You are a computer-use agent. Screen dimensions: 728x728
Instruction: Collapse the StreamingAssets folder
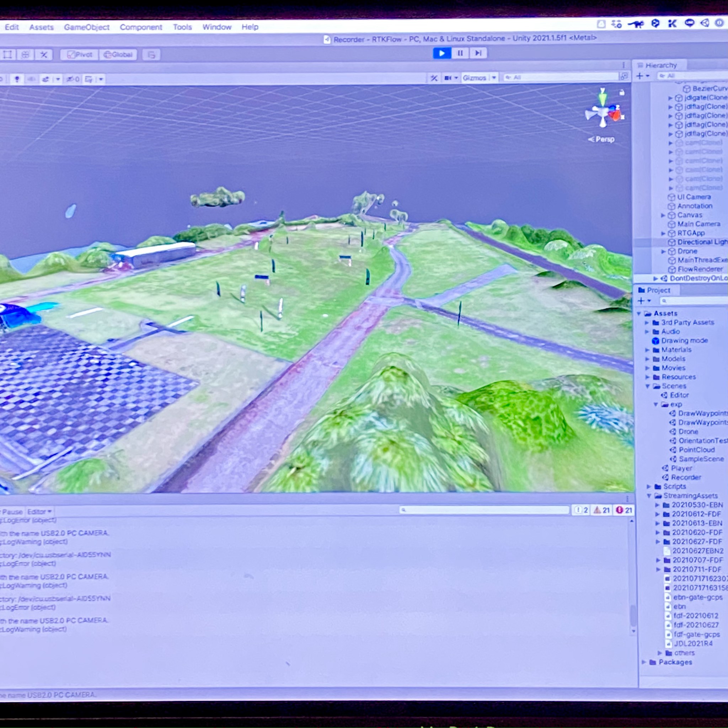coord(649,496)
